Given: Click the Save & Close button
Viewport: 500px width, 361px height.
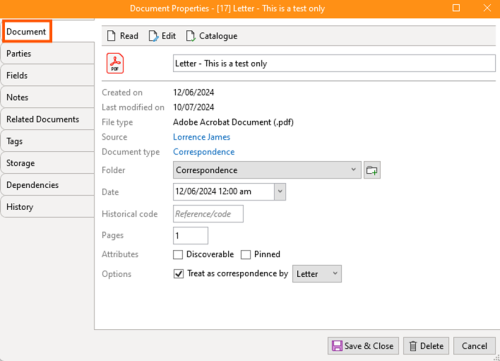Looking at the screenshot, I should [363, 346].
